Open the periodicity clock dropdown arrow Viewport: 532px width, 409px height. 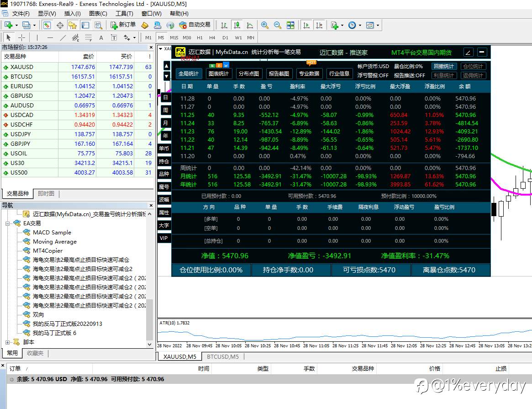point(360,25)
